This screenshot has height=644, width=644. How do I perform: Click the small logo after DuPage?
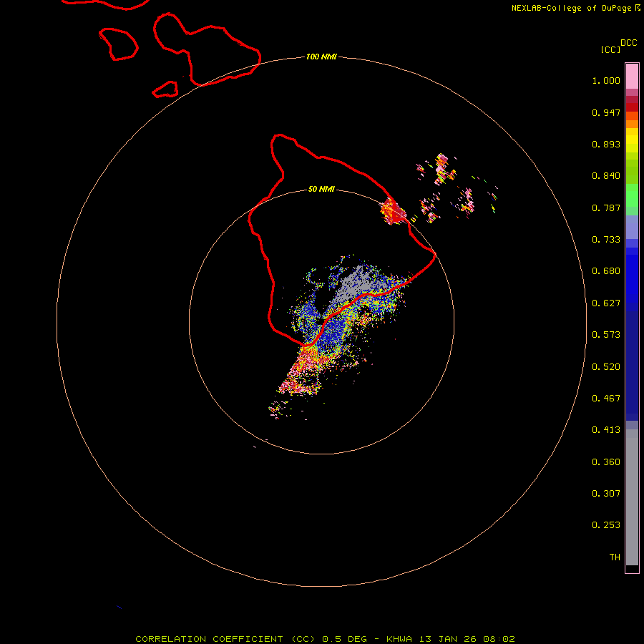click(x=638, y=8)
